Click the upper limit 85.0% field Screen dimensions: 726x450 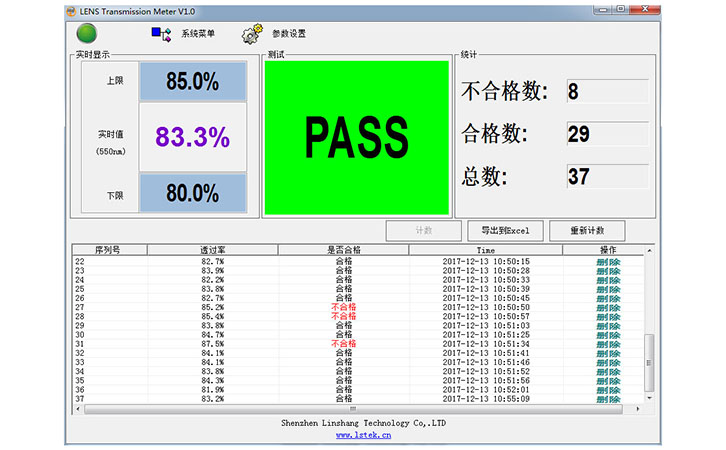point(192,82)
